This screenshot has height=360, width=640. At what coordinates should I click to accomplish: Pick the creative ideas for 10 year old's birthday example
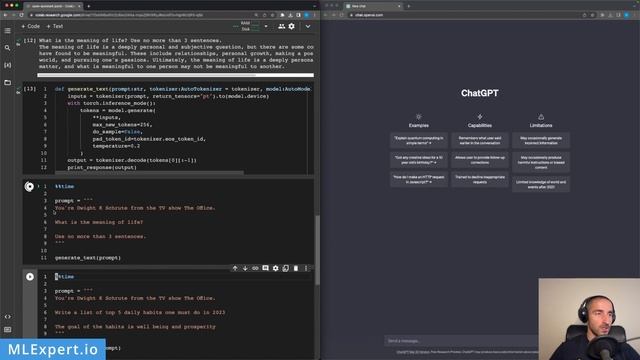(419, 160)
